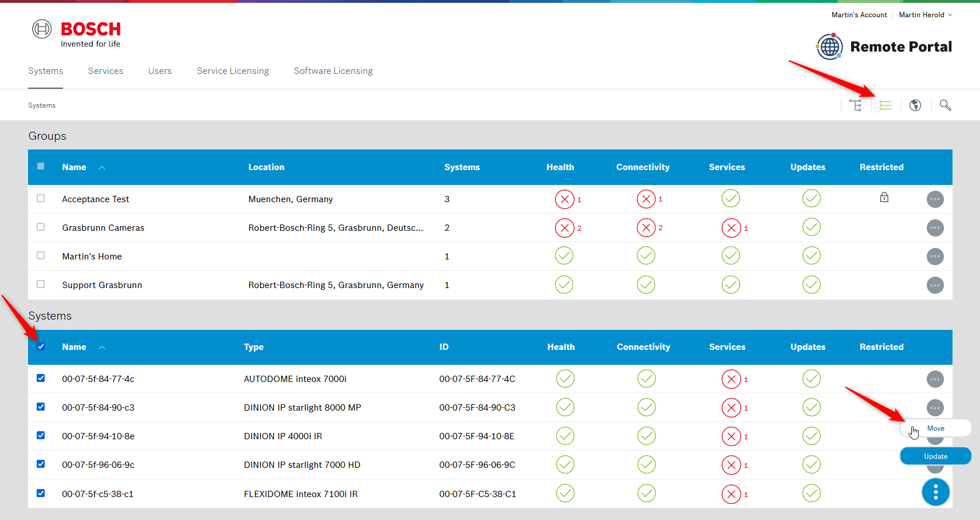Click Health error icon for Grasbrunn Cameras

click(564, 228)
